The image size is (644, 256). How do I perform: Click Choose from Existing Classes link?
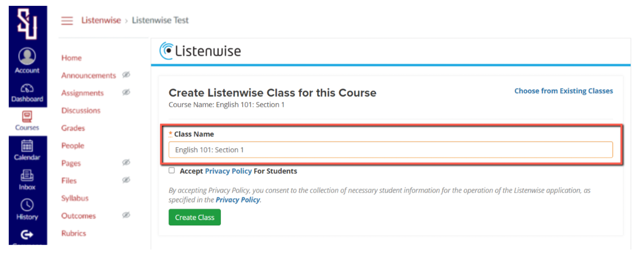[x=563, y=91]
